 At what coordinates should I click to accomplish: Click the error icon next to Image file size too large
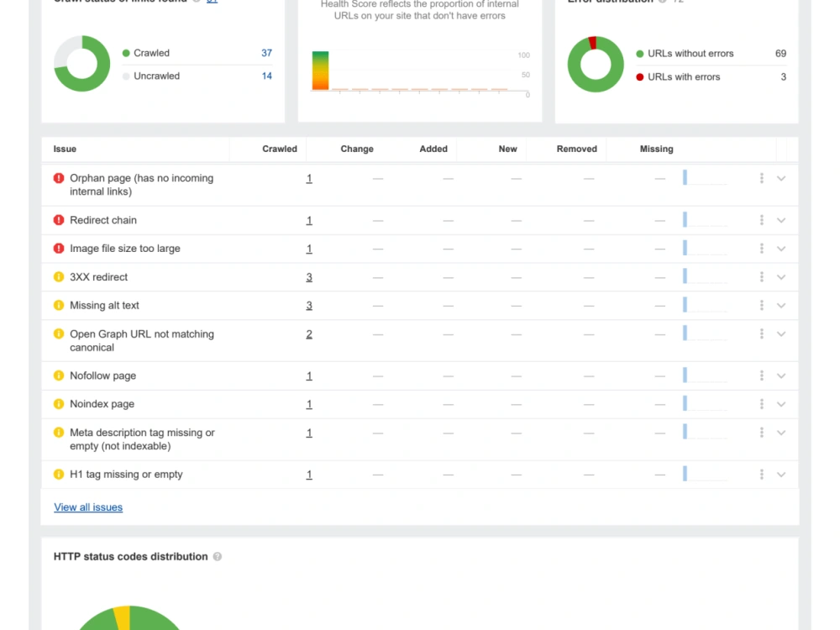(x=59, y=249)
